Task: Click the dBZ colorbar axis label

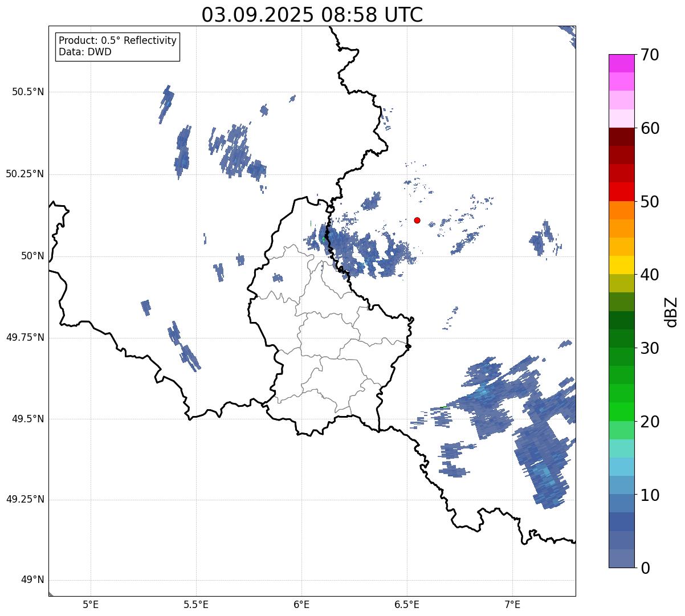Action: point(671,311)
